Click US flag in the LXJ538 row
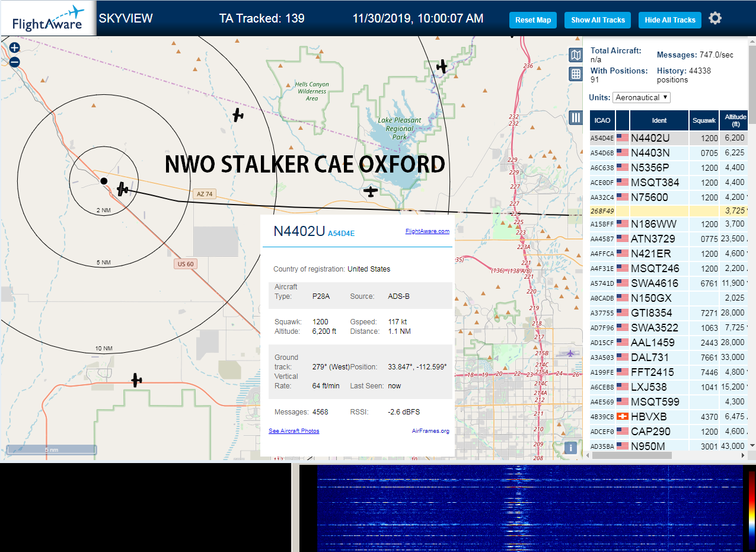 tap(623, 387)
